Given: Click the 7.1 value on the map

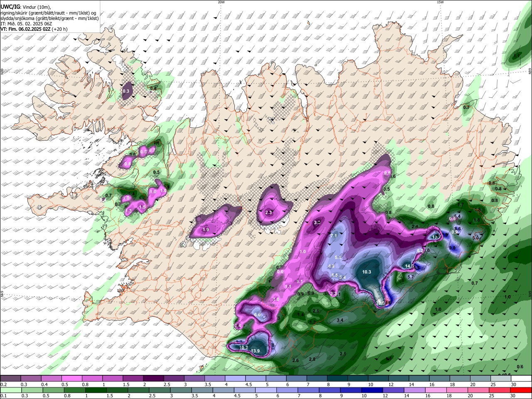Looking at the screenshot, I should pos(333,236).
